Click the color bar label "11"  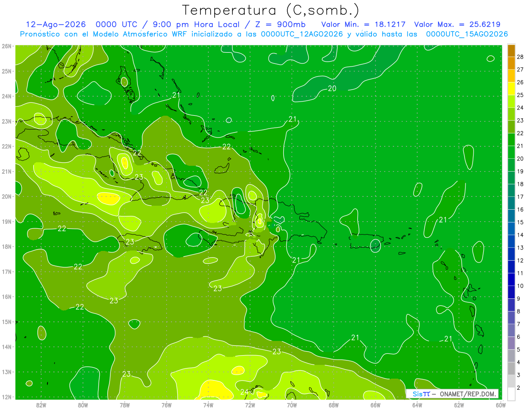520,273
